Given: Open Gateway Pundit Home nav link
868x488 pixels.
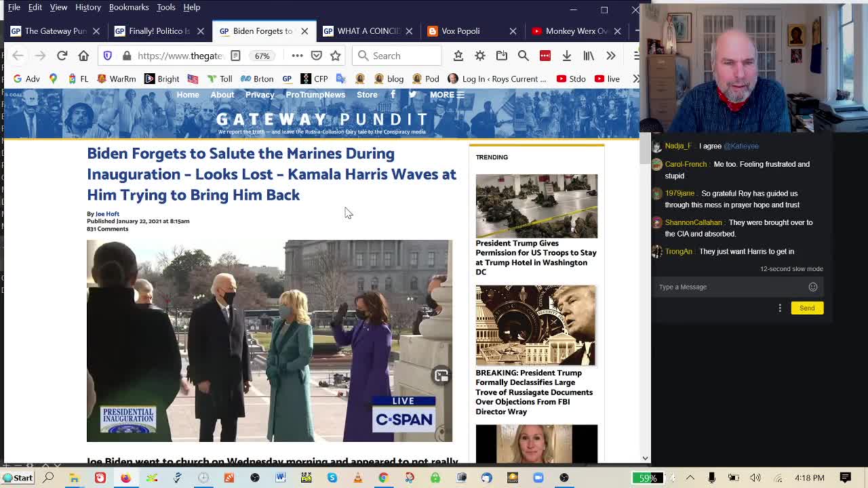Looking at the screenshot, I should coord(188,95).
